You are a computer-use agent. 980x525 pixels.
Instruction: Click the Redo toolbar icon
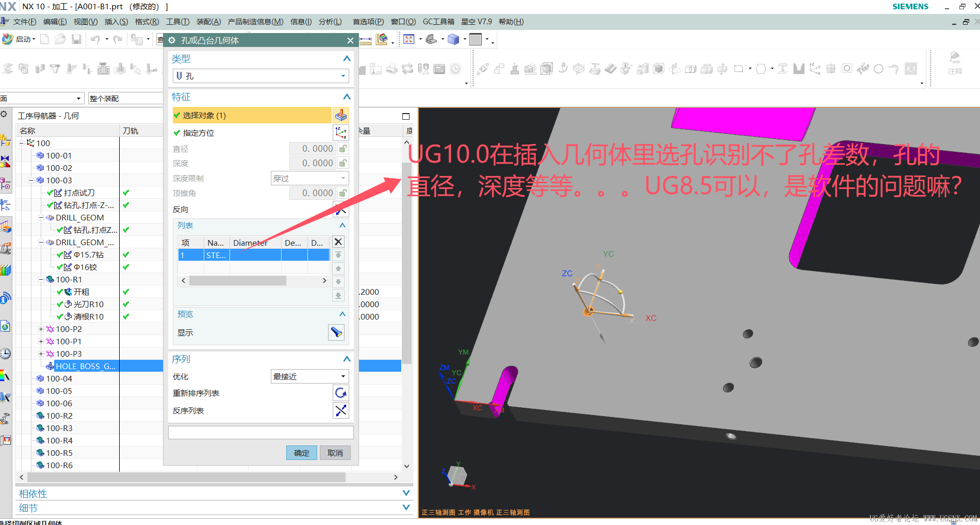[118, 40]
